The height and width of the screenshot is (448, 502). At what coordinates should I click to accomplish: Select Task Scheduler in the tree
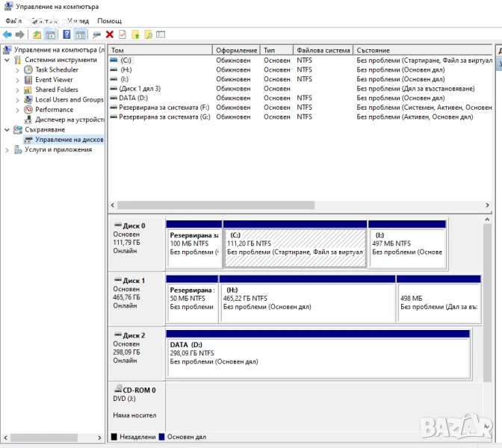coord(56,69)
